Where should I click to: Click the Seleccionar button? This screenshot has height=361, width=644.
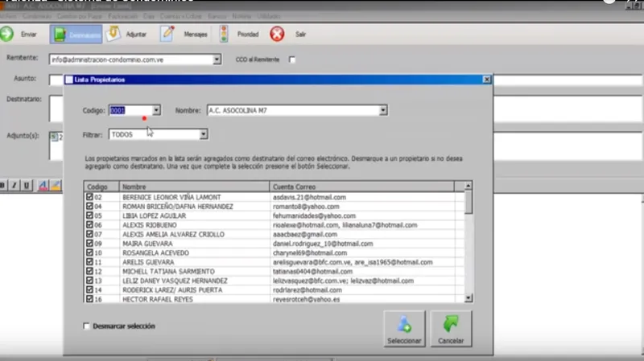tap(405, 329)
